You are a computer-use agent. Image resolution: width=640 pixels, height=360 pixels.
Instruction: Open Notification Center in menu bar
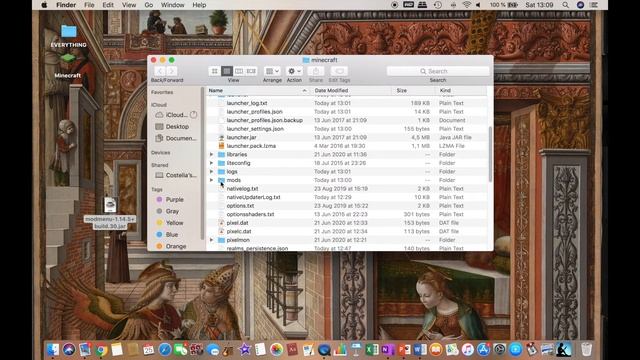point(594,5)
